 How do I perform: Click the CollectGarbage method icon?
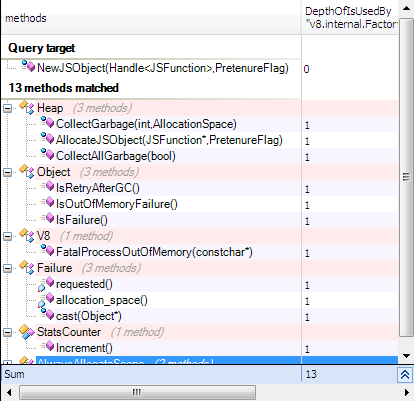(47, 123)
